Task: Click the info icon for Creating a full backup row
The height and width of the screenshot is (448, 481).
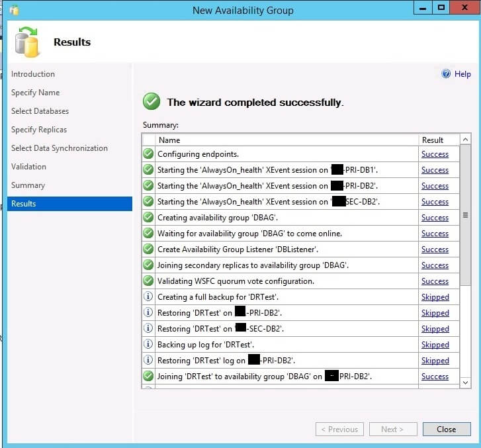Action: [148, 296]
